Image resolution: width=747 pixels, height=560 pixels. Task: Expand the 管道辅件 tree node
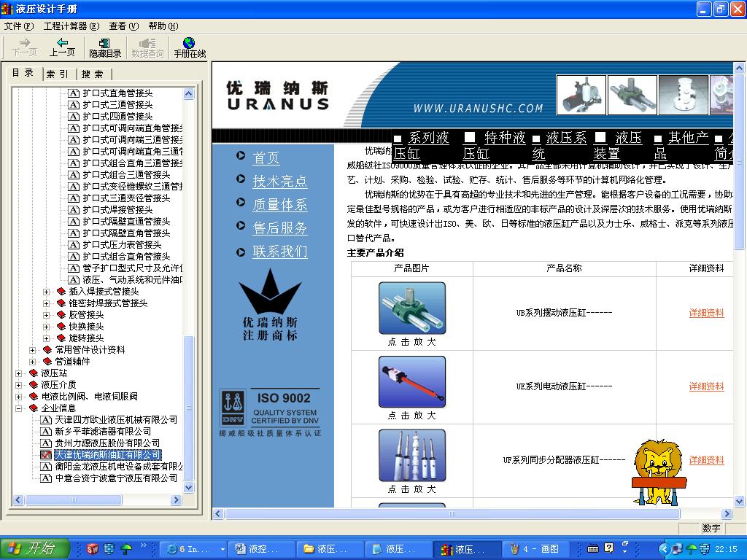pyautogui.click(x=33, y=362)
